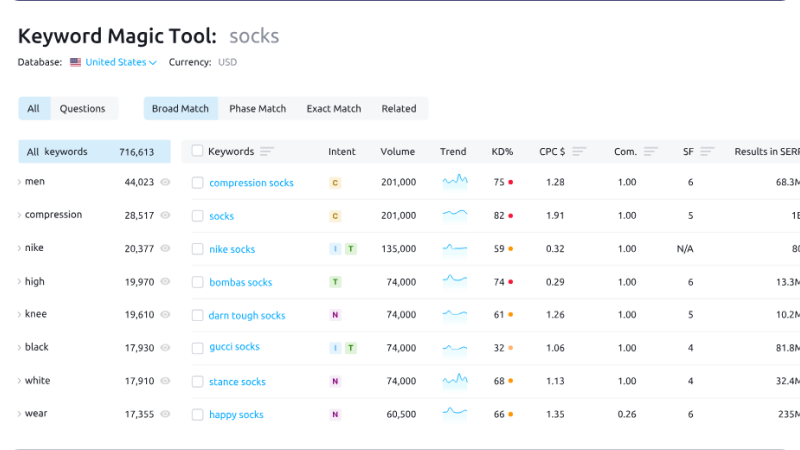800x450 pixels.
Task: Expand the compression keyword group
Action: point(19,215)
